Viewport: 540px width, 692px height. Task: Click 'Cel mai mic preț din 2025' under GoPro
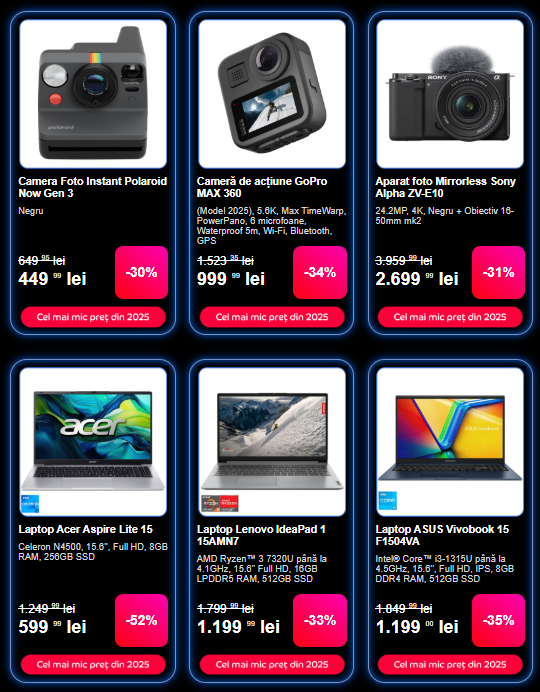[x=272, y=317]
